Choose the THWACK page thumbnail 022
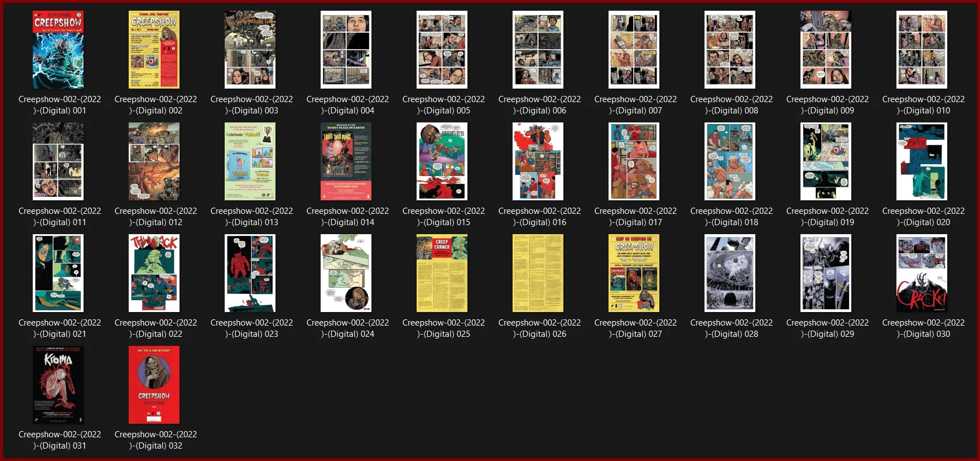Image resolution: width=980 pixels, height=461 pixels. [154, 273]
